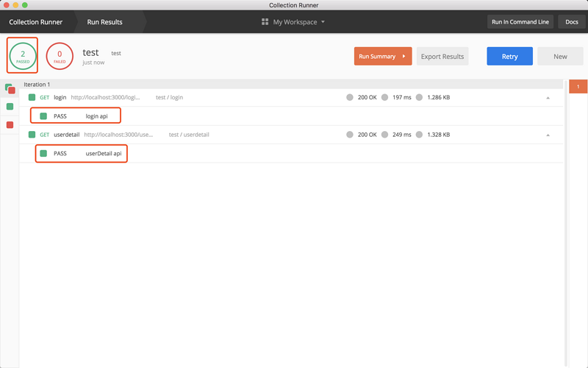Open the Docs button
Viewport: 588px width, 368px height.
(x=572, y=22)
